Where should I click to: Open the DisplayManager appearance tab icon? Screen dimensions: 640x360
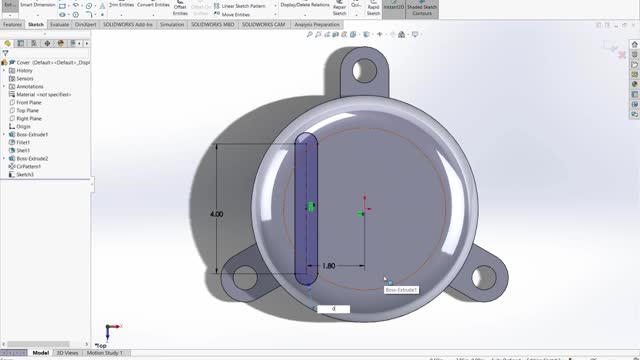(61, 43)
